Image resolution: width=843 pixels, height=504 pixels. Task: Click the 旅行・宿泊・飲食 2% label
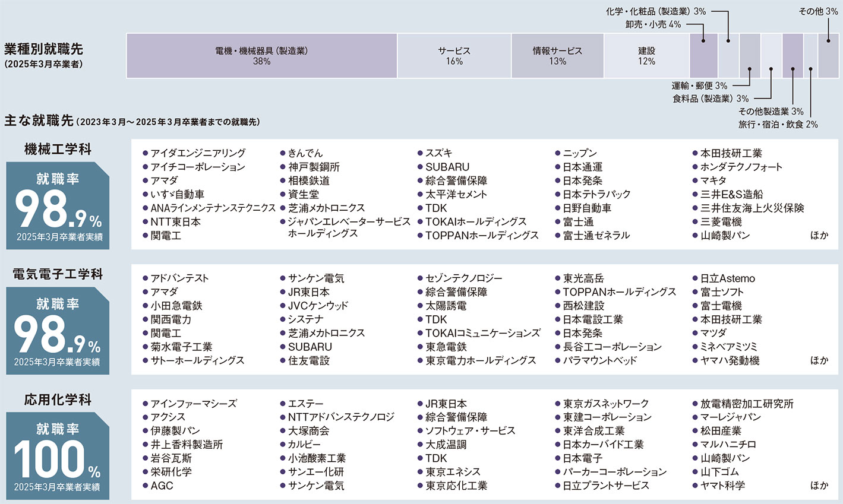point(778,124)
